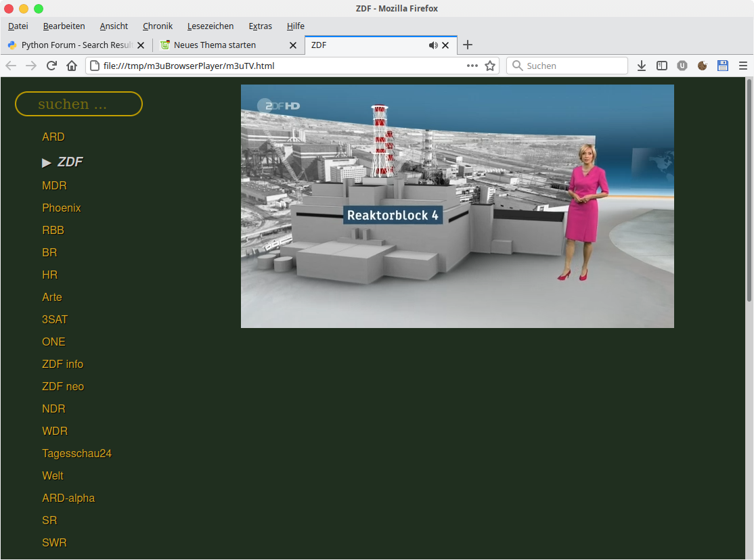
Task: Toggle the sidebar view icon
Action: point(662,66)
